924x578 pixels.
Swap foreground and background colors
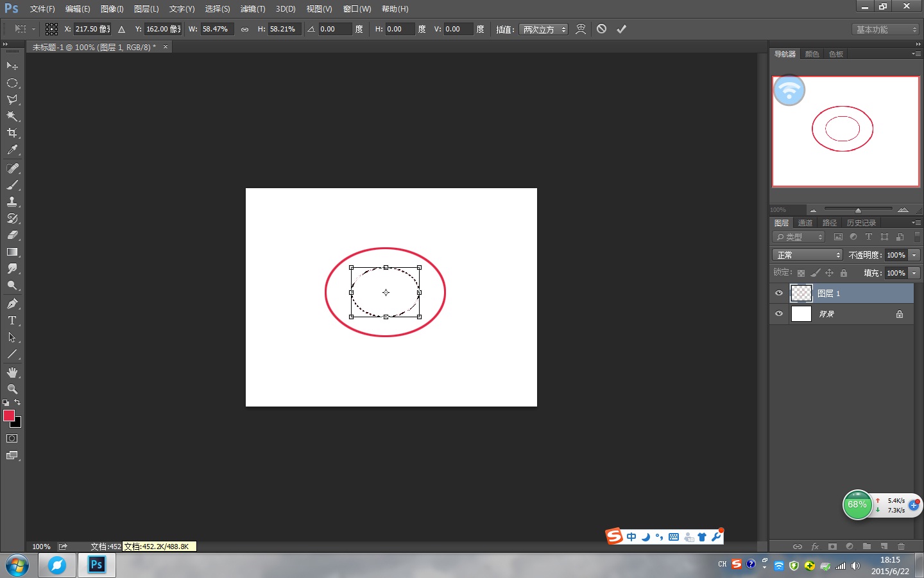coord(17,403)
